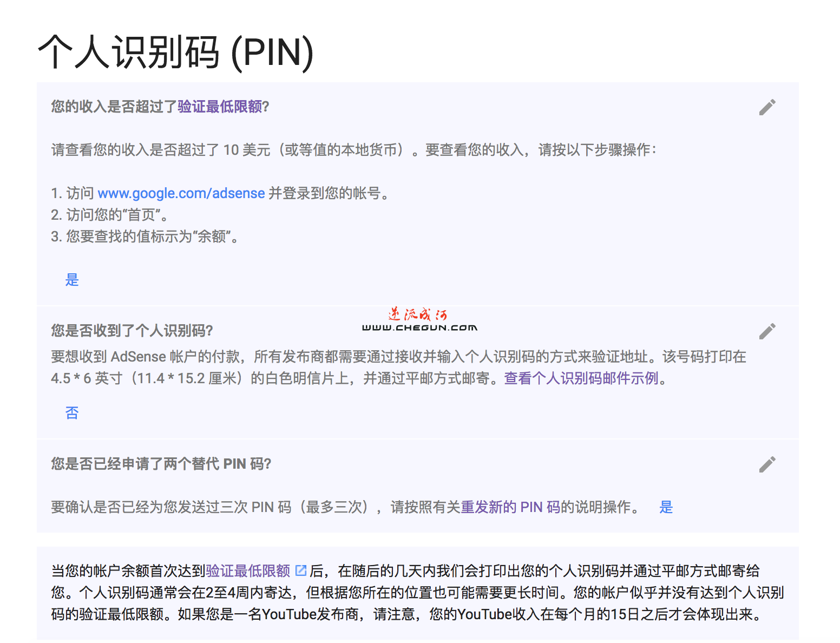Viewport: 840px width, 643px height.
Task: Click step text 访问您的“首页”
Action: pyautogui.click(x=117, y=215)
